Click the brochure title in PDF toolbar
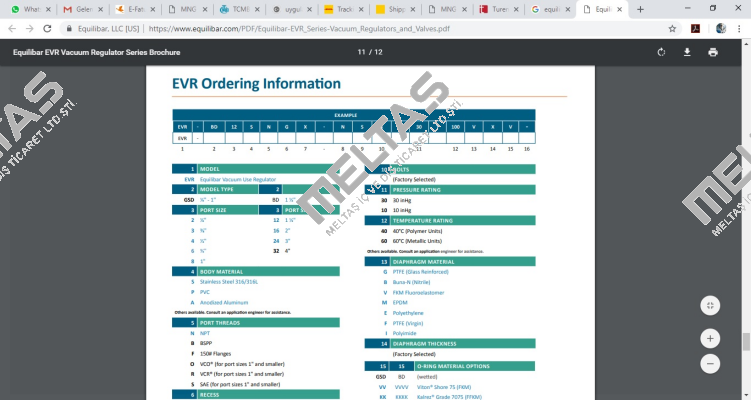 click(97, 52)
